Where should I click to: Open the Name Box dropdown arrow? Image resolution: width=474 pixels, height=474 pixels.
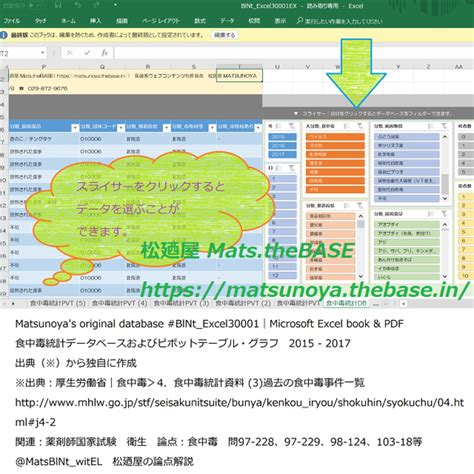coord(43,53)
